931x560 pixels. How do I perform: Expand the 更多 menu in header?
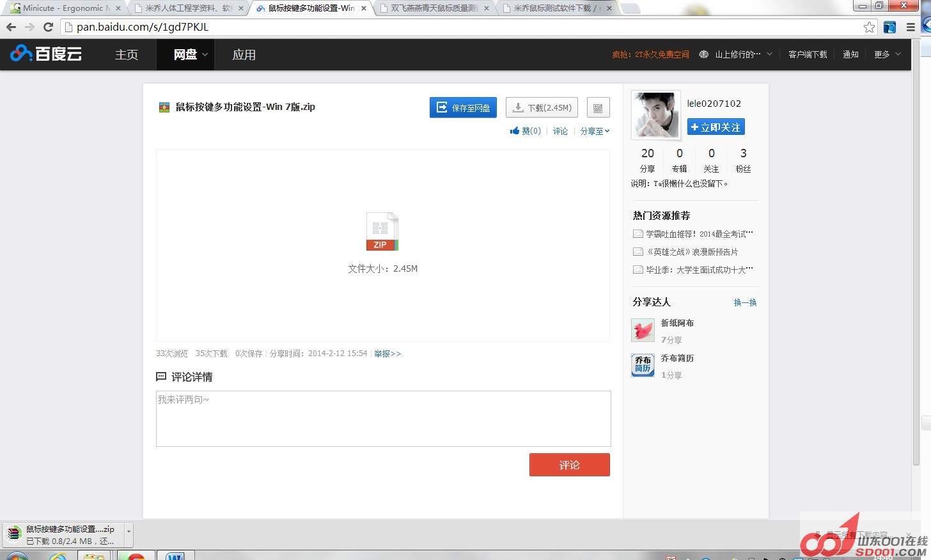pyautogui.click(x=887, y=54)
